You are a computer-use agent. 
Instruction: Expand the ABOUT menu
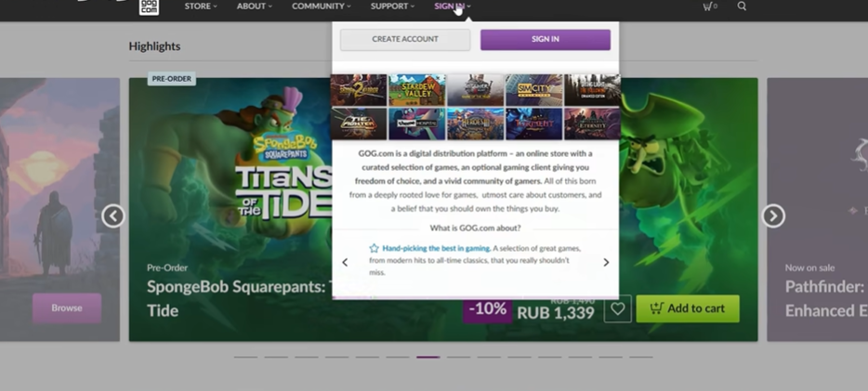click(x=255, y=7)
